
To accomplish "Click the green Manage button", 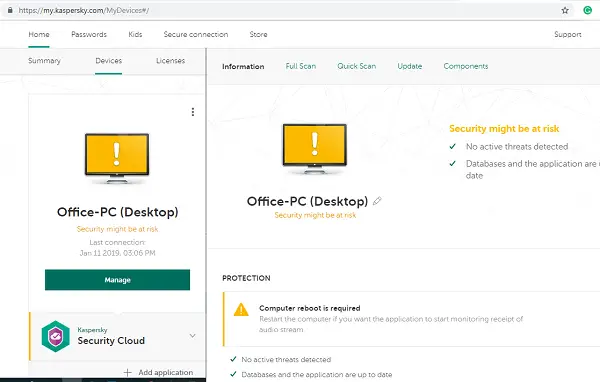I will pos(117,280).
